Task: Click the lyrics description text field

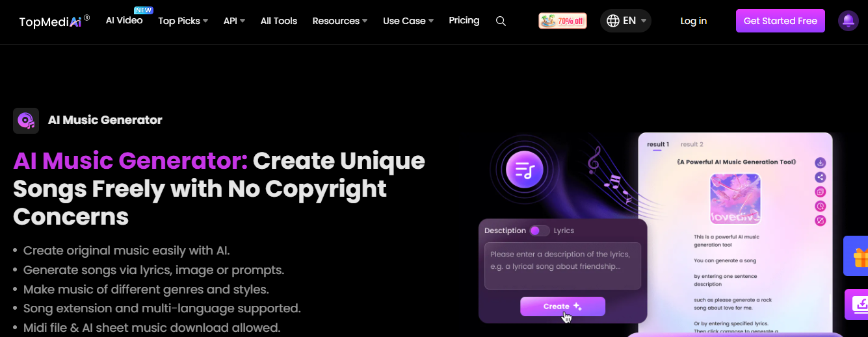Action: pos(563,266)
